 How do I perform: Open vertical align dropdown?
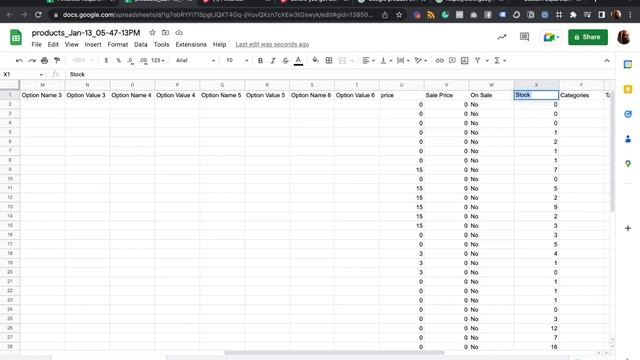coord(386,60)
